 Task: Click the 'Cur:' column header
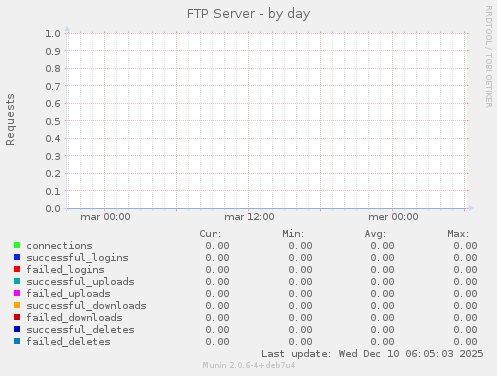[210, 234]
